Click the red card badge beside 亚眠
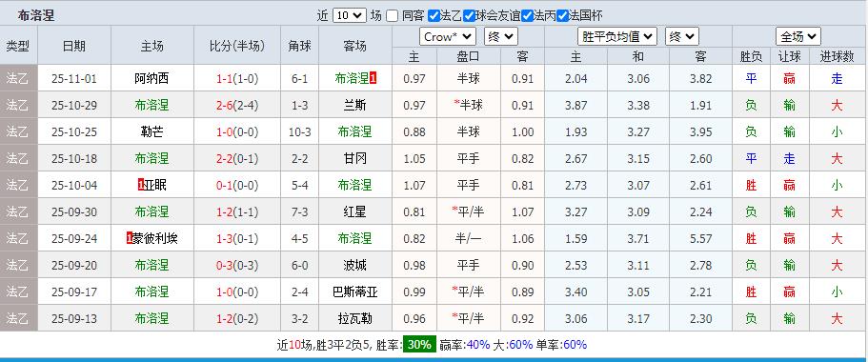The image size is (868, 362). tap(141, 185)
